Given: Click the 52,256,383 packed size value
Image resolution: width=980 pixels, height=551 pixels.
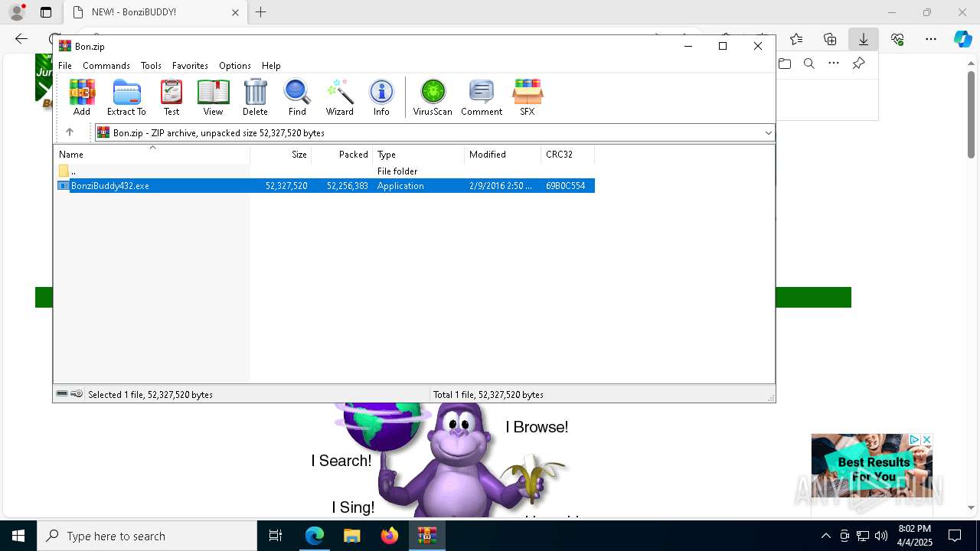Looking at the screenshot, I should coord(348,186).
